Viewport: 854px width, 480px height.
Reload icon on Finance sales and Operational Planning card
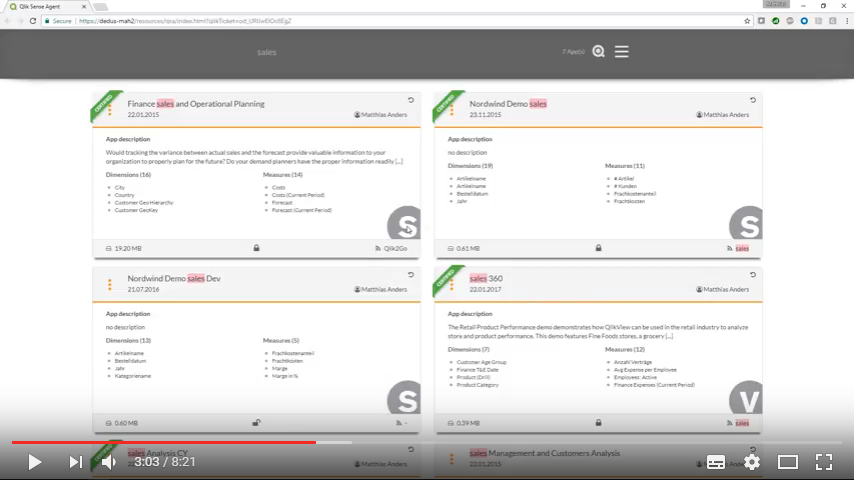point(411,100)
